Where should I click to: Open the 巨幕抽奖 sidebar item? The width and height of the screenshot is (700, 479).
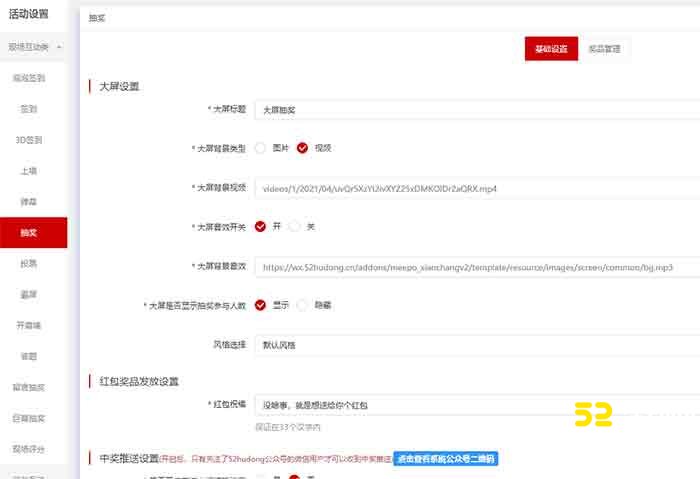[x=29, y=418]
